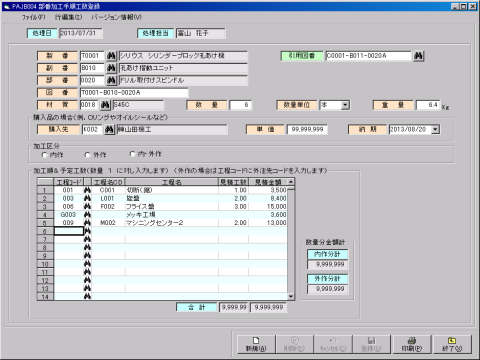Click the disabled Delete (削除) button

coord(294,344)
